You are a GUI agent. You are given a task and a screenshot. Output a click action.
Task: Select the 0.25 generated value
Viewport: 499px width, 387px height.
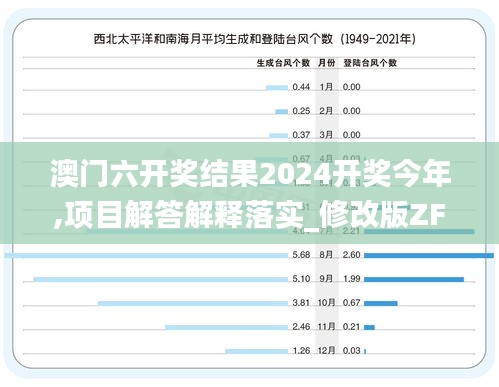pos(301,111)
